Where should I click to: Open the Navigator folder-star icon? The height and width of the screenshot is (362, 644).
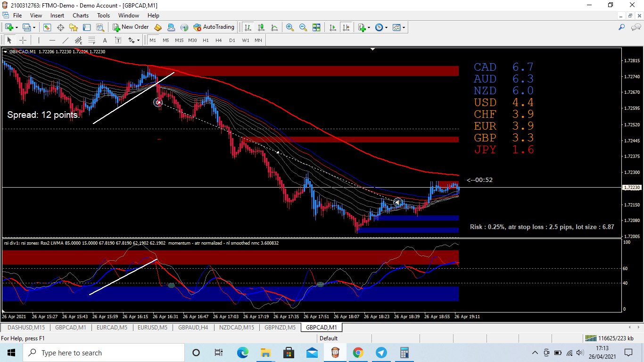74,27
